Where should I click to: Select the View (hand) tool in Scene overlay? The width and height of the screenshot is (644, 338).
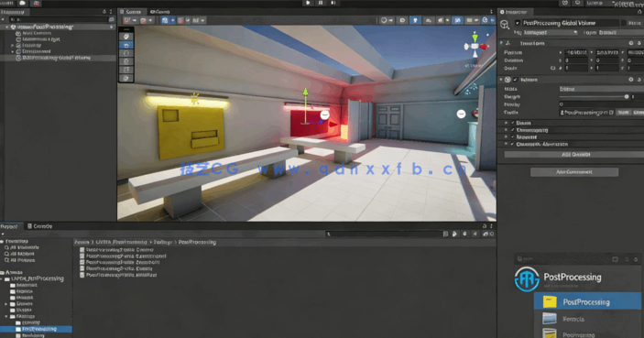coord(126,37)
